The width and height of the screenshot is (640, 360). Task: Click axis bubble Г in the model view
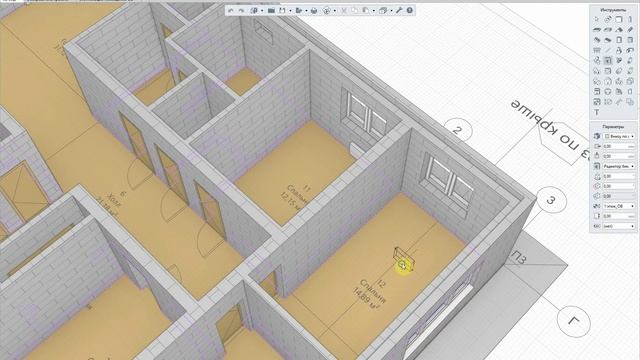coord(573,322)
